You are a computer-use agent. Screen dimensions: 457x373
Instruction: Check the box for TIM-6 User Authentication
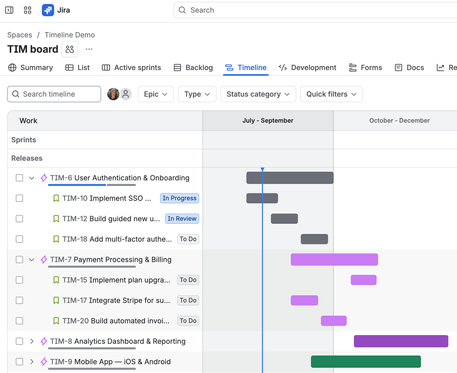tap(19, 178)
